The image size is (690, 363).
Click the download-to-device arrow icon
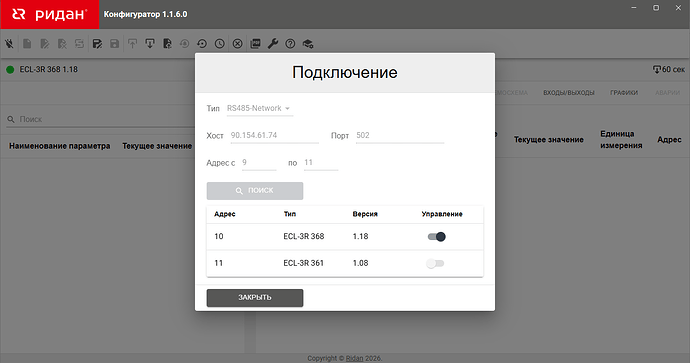[150, 44]
